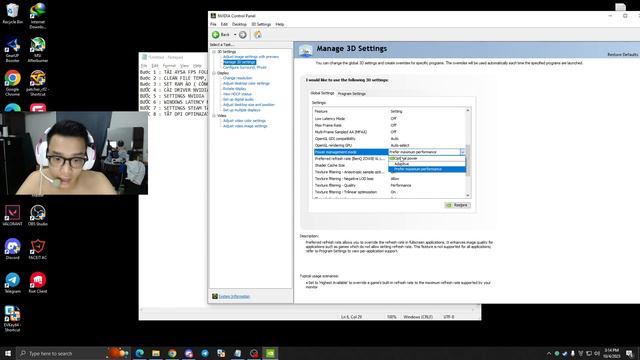Image resolution: width=640 pixels, height=360 pixels.
Task: Show hidden system tray icons chevron
Action: (549, 353)
